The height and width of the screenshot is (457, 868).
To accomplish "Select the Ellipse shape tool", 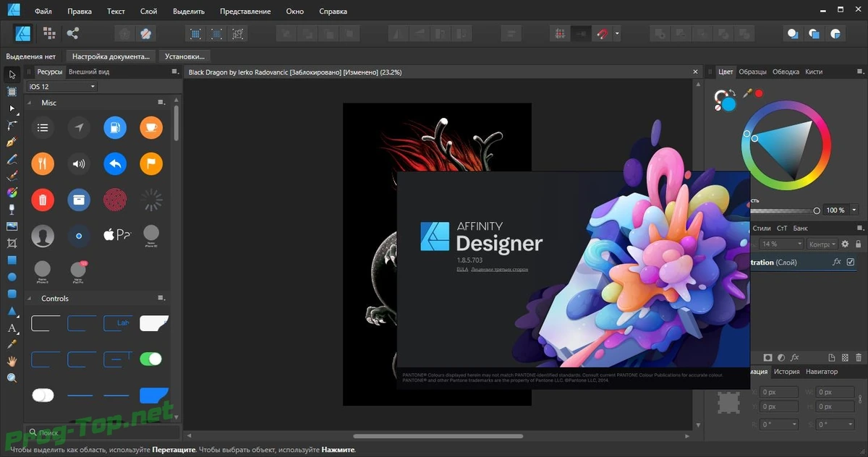I will click(12, 277).
